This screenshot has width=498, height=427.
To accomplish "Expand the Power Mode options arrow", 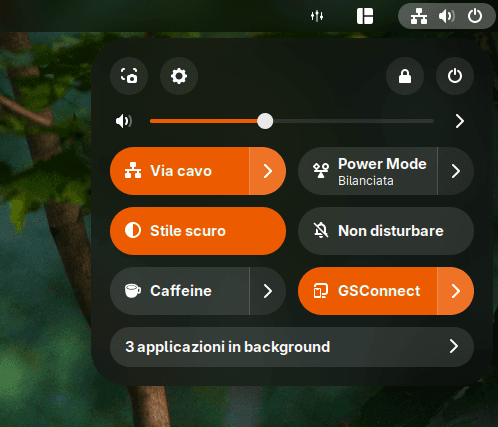I will [456, 171].
